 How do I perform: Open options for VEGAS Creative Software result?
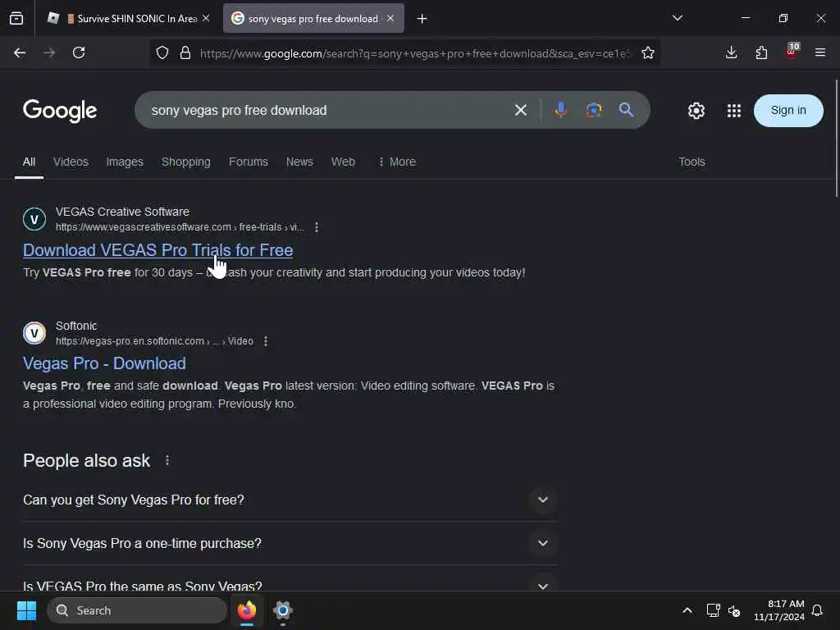(317, 227)
